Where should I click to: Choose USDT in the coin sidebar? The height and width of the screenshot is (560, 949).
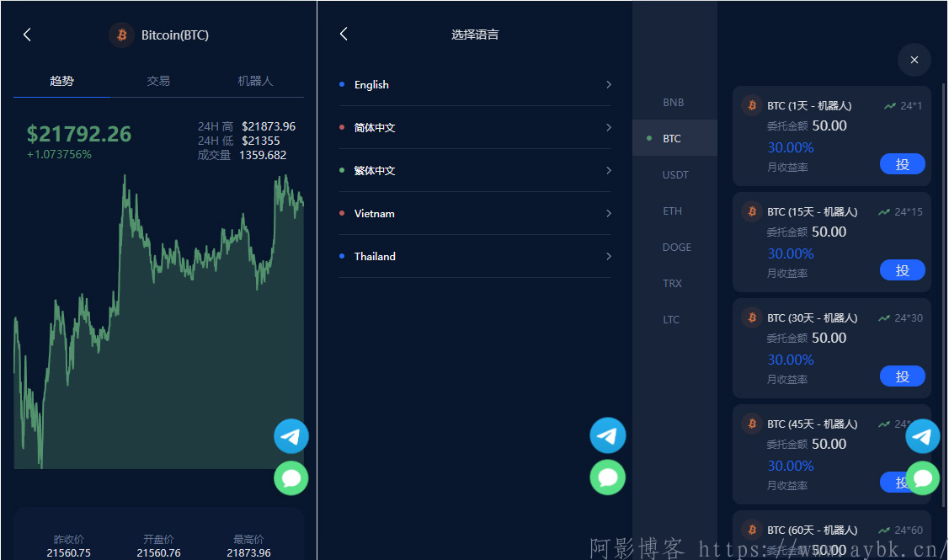tap(675, 174)
